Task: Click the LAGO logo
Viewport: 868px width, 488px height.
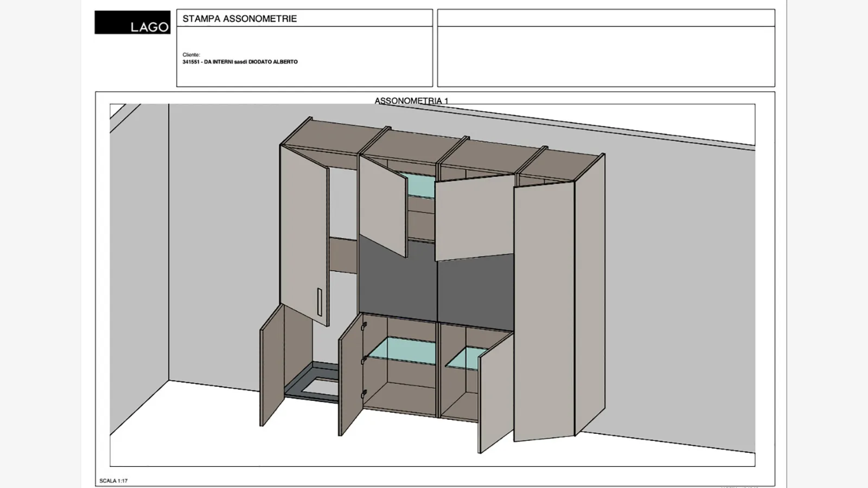Action: [132, 22]
